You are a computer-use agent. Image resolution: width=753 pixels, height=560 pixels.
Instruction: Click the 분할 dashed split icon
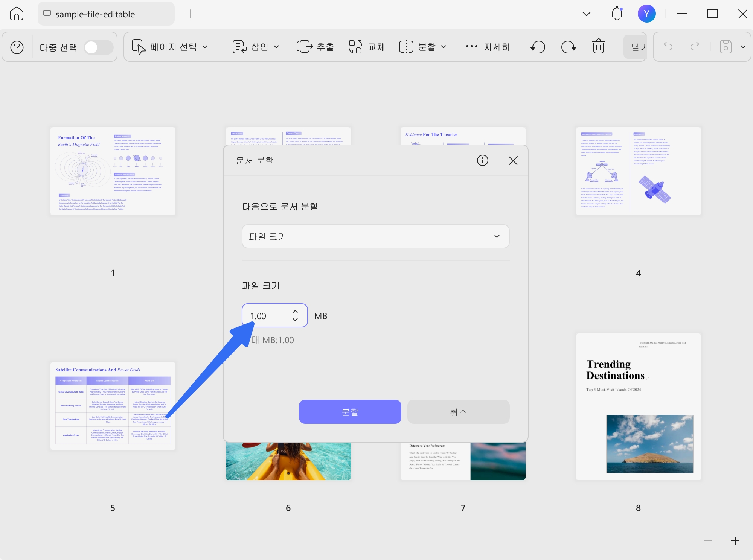pyautogui.click(x=406, y=47)
